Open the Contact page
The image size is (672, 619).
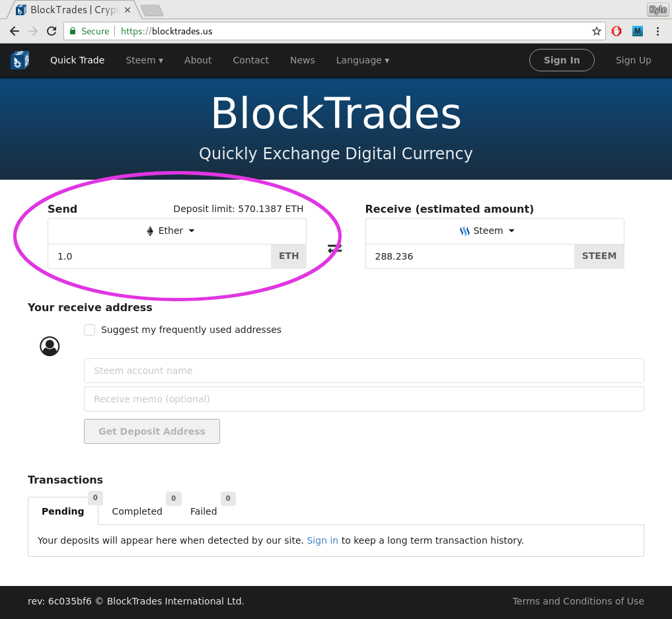250,60
